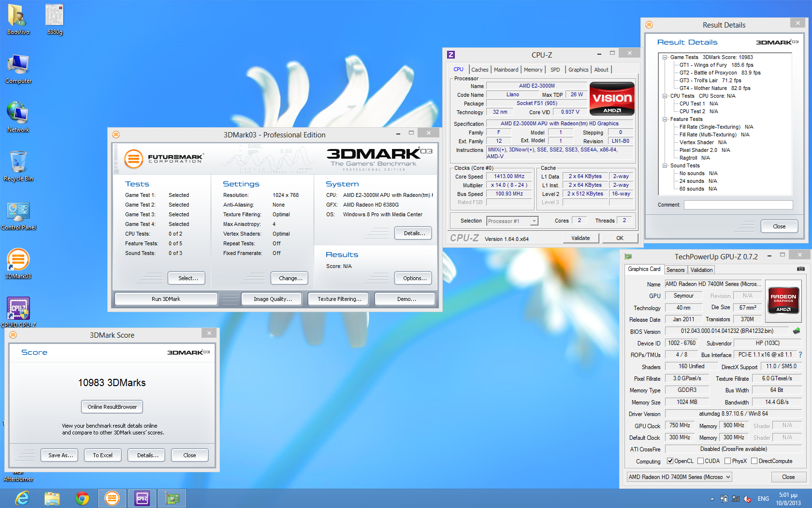Click the wireless network signal tray icon
812x508 pixels.
736,499
